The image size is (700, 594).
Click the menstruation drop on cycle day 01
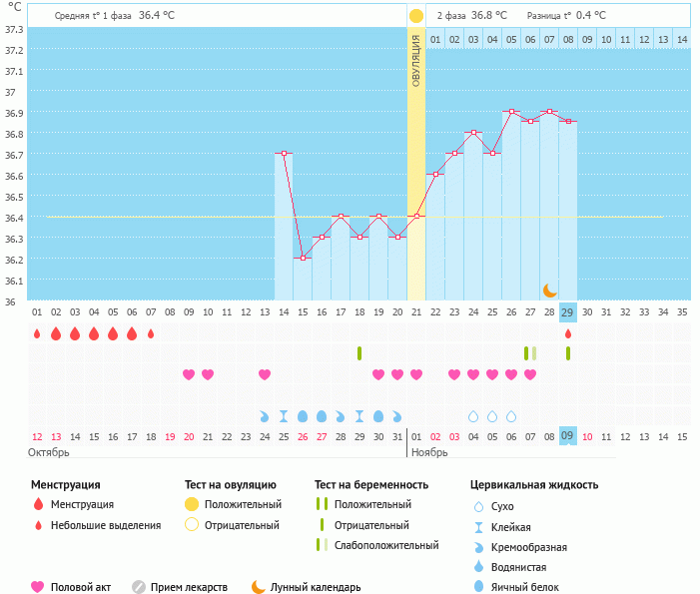[x=37, y=333]
